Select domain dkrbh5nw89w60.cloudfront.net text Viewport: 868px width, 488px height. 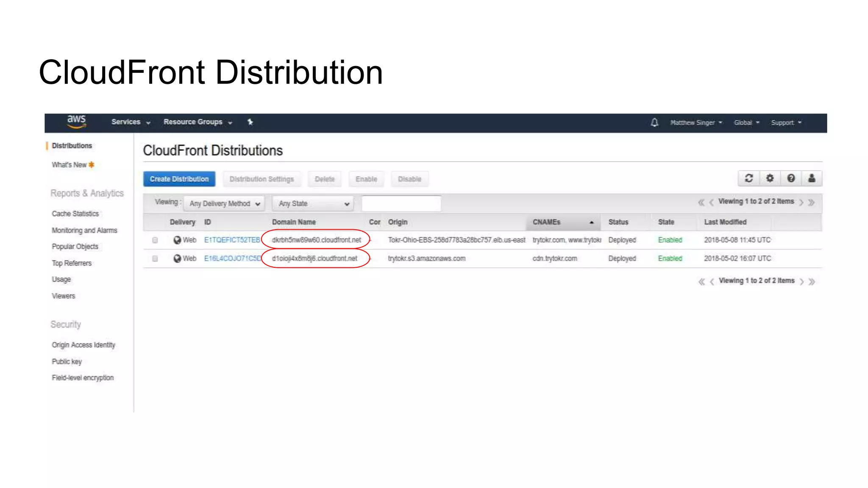pyautogui.click(x=317, y=240)
